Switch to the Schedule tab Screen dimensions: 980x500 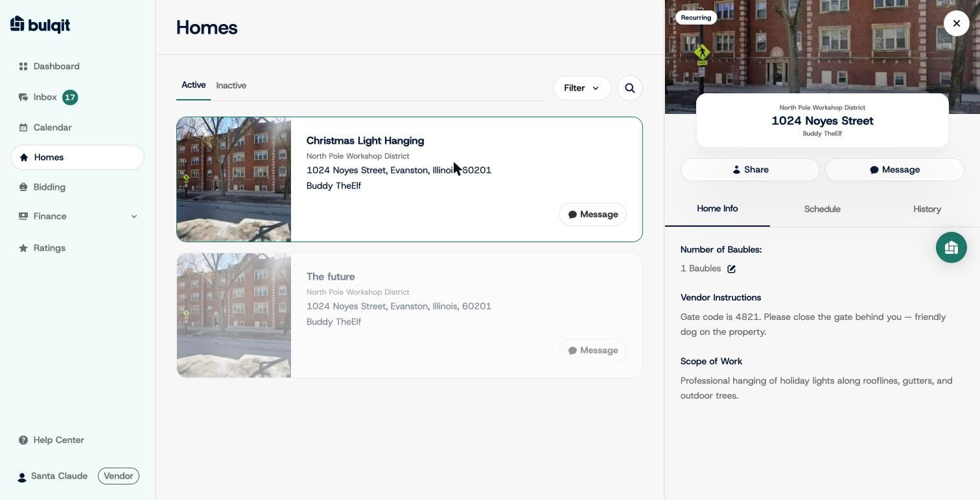[x=822, y=209]
